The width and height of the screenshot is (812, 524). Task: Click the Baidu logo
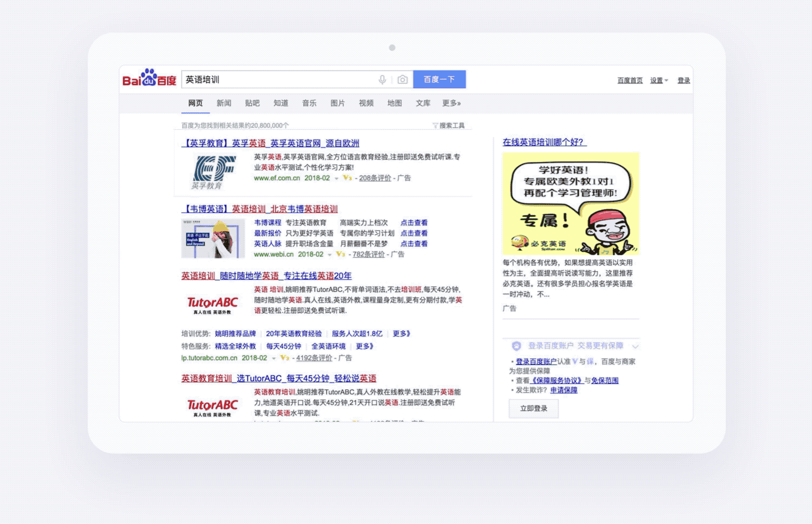click(149, 78)
